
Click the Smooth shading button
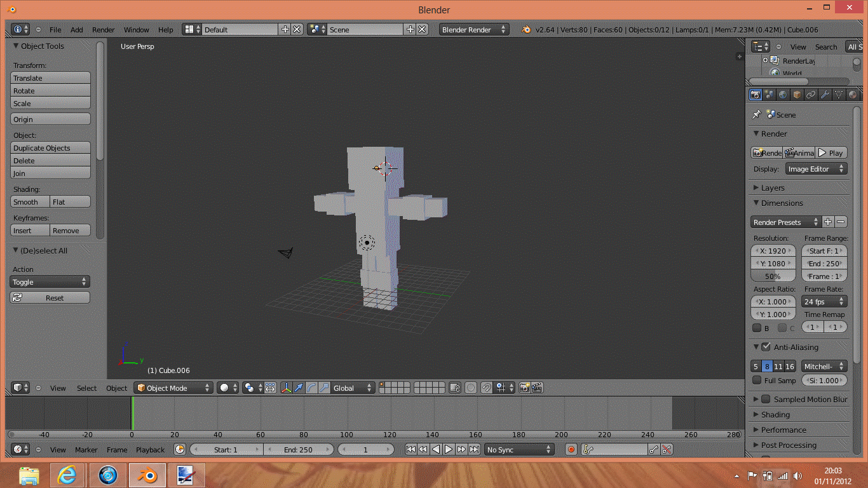(31, 202)
